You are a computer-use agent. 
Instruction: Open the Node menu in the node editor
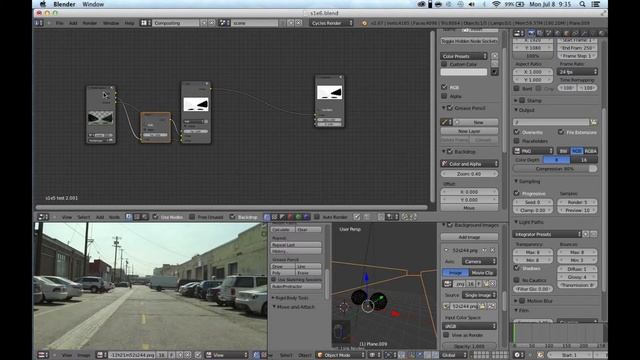point(114,217)
